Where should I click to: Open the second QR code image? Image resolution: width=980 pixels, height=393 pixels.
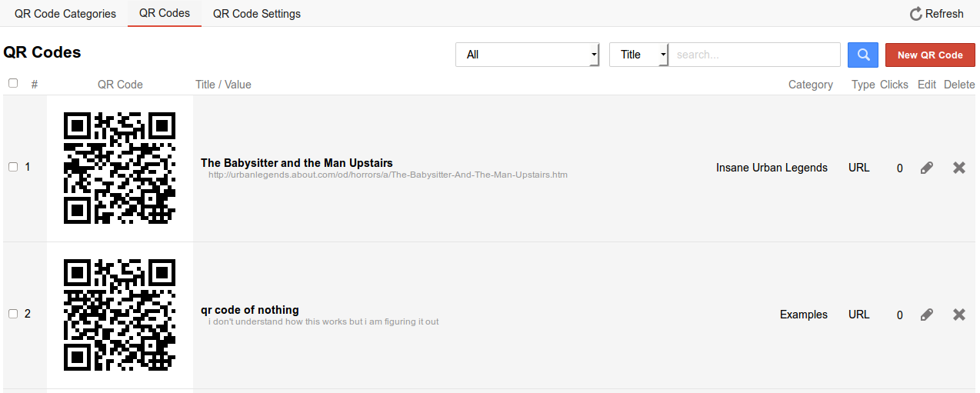coord(119,315)
